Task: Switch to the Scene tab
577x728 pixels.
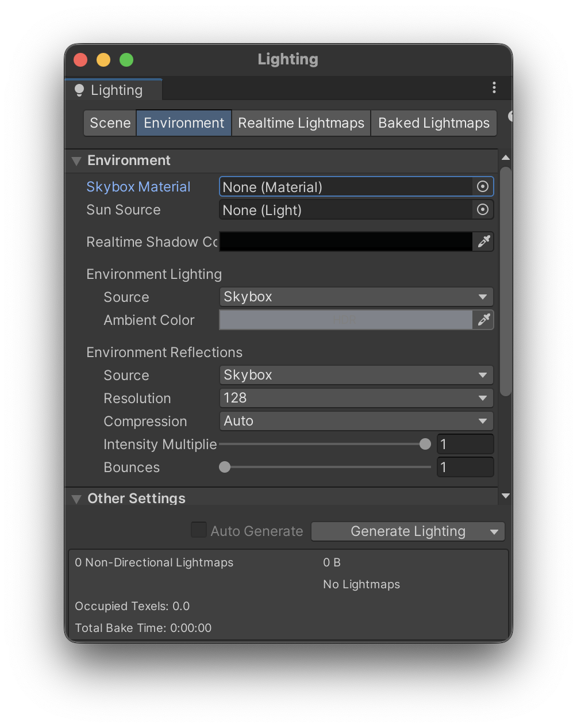Action: click(110, 123)
